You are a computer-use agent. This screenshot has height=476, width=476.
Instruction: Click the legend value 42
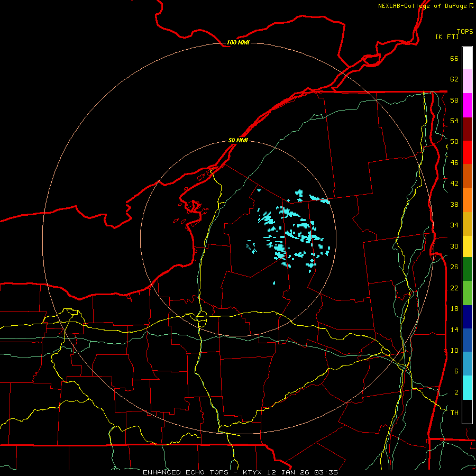coord(454,184)
